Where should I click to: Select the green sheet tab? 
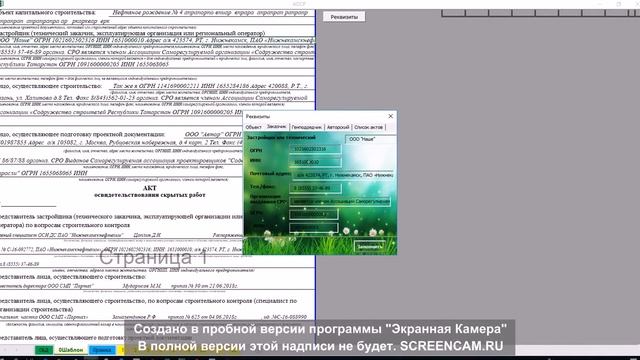tap(44, 350)
